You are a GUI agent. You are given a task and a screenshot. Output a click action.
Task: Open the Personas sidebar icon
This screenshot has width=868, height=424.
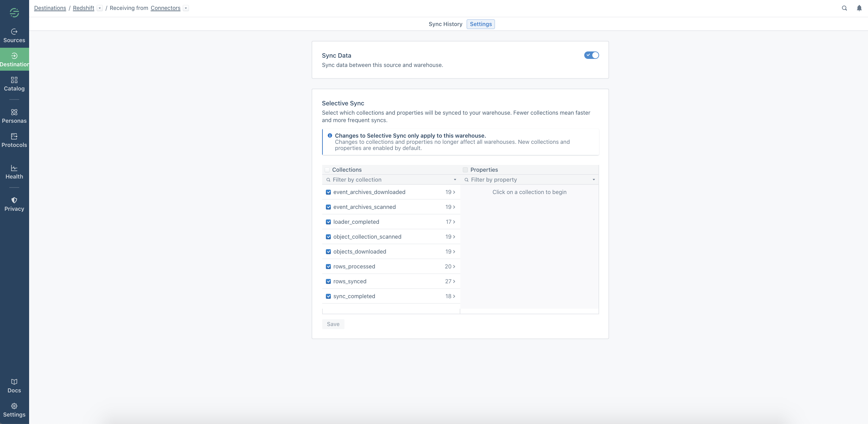point(14,112)
